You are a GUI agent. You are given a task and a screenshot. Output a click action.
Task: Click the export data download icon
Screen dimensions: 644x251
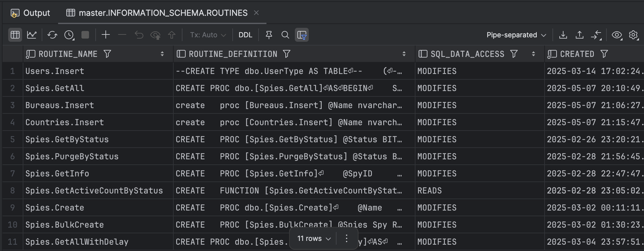563,35
